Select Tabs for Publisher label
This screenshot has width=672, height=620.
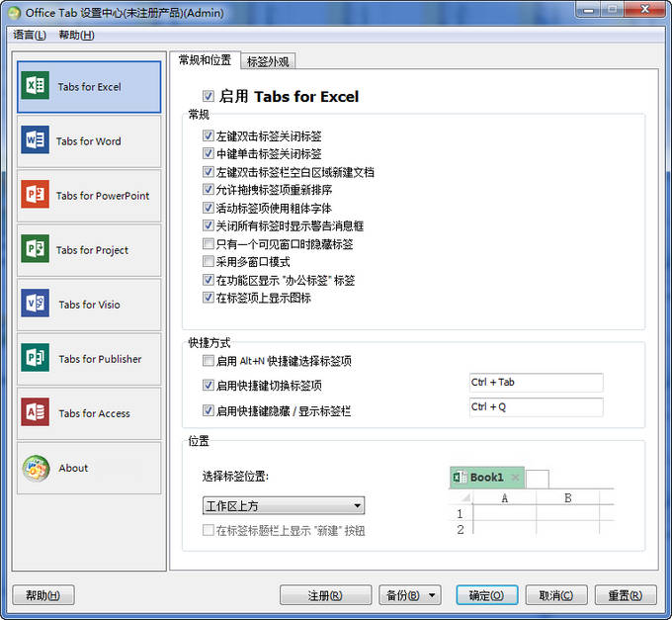coord(100,359)
